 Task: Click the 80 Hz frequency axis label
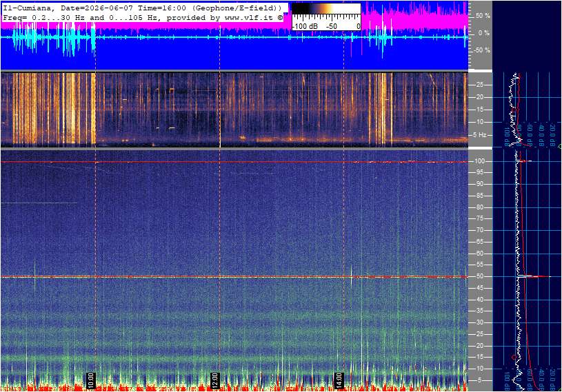coord(479,207)
